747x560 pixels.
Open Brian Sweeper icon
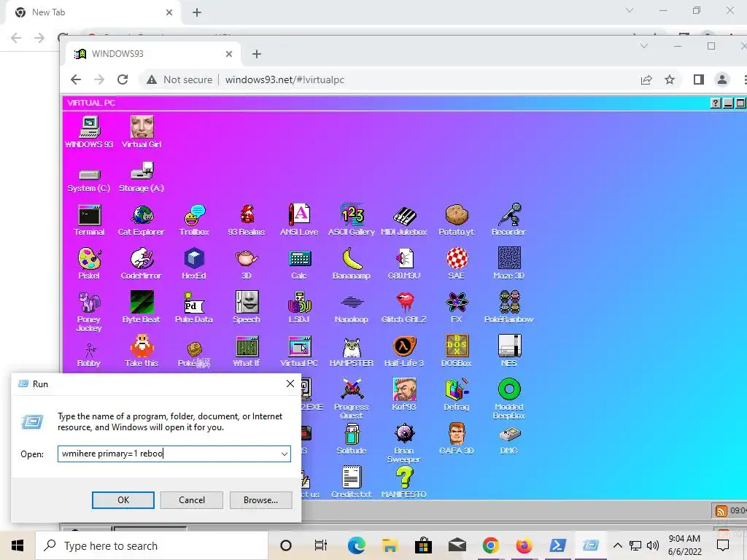[404, 443]
